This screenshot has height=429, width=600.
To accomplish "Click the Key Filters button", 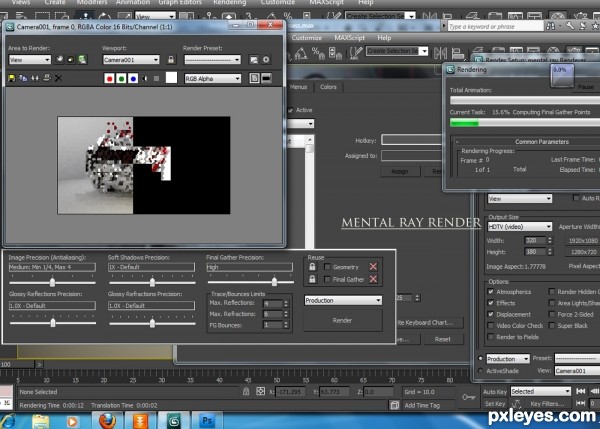I will [x=547, y=403].
